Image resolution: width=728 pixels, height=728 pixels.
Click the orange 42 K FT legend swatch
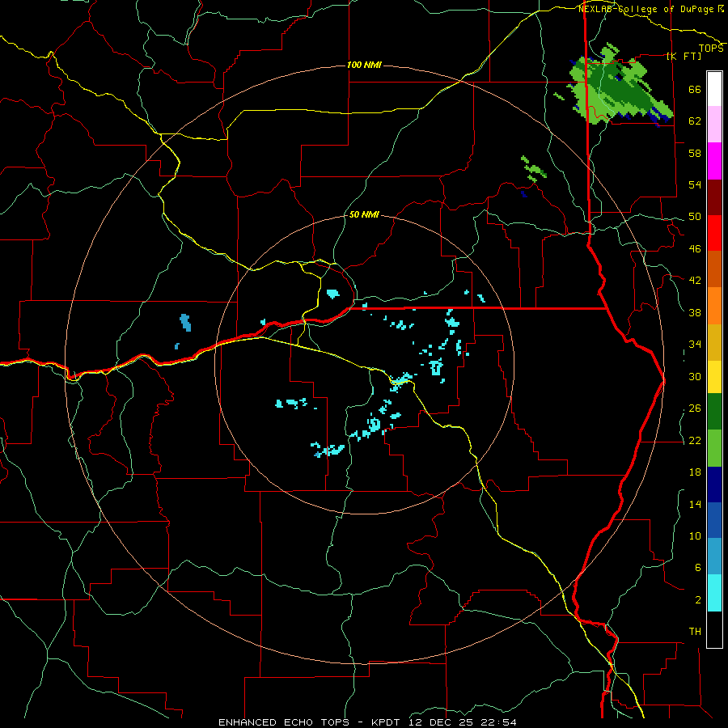[714, 306]
